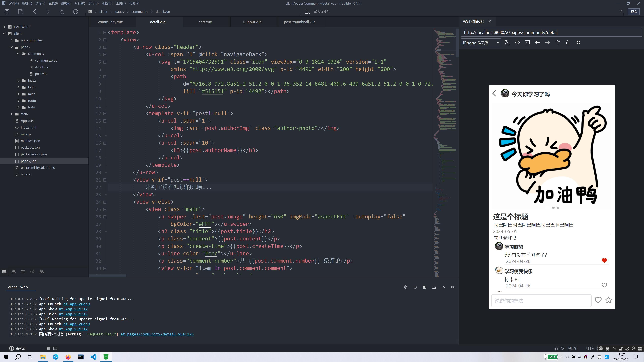Click the bookmark star icon in toolbar
The image size is (644, 362).
(x=62, y=12)
